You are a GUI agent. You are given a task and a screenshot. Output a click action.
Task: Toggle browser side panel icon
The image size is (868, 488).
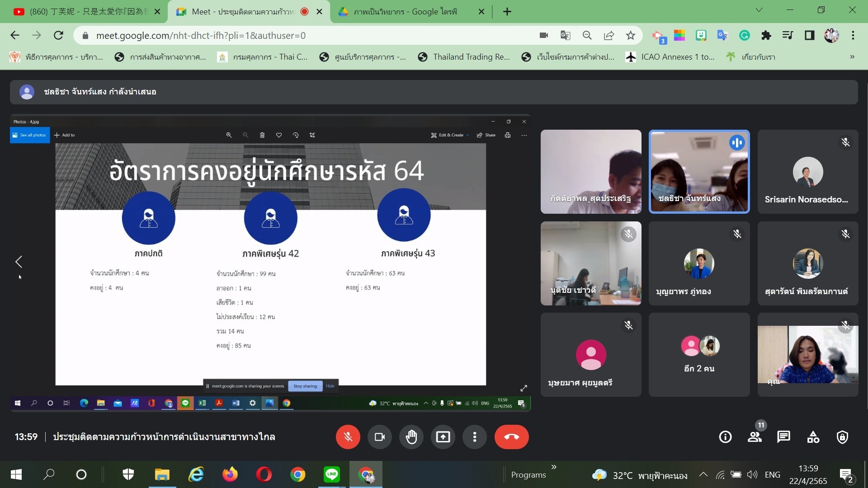coord(809,35)
